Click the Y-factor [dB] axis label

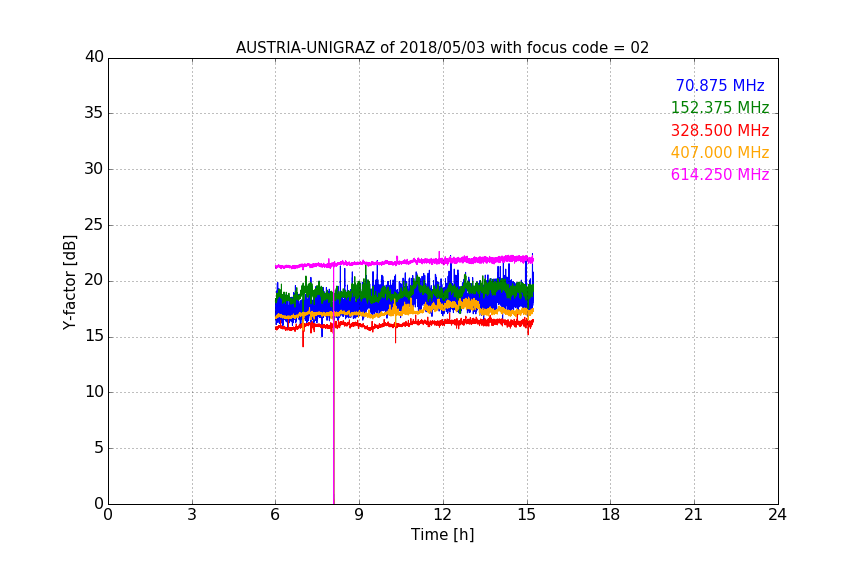(x=70, y=282)
